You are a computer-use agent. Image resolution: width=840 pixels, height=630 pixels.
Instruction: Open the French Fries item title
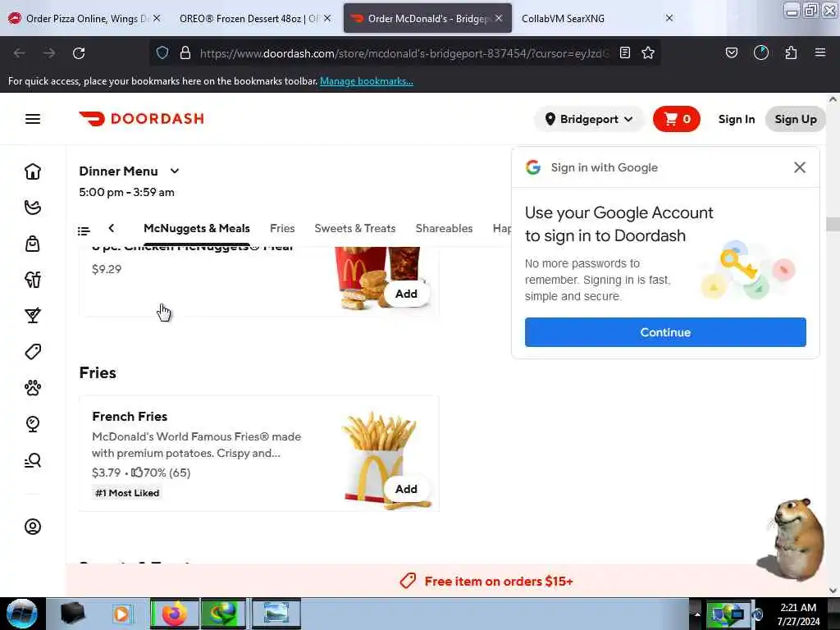[x=130, y=416]
